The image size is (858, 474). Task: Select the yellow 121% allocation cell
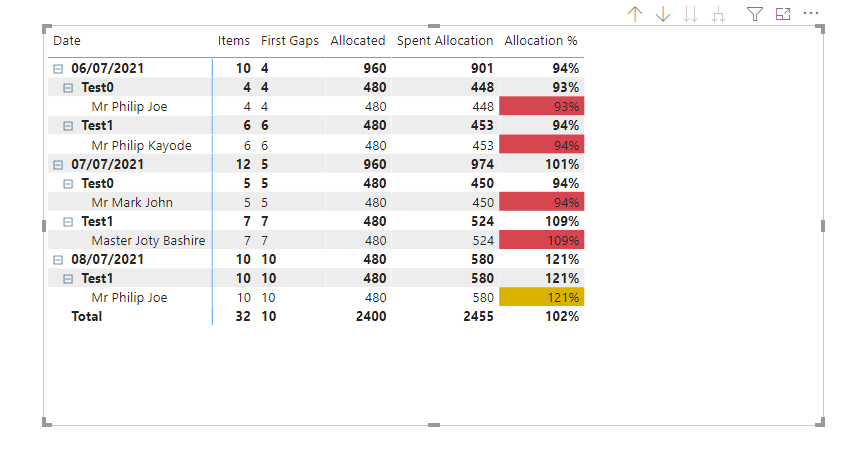[541, 297]
